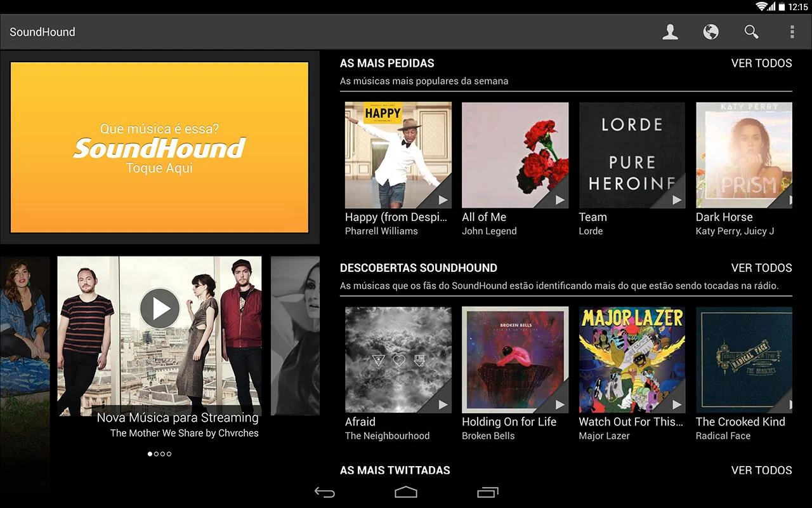Play preview on Major Lazer cover
Image resolution: width=812 pixels, height=508 pixels.
(676, 404)
